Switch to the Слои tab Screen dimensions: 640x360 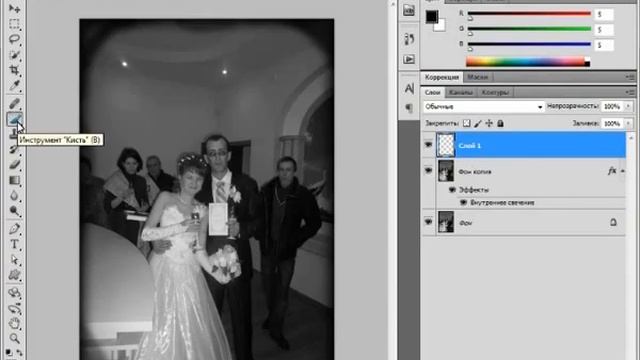[x=432, y=92]
